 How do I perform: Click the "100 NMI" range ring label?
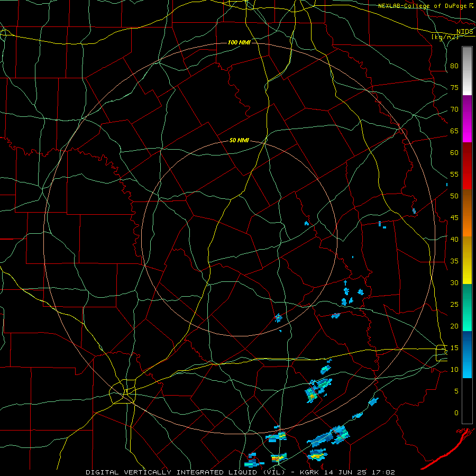[x=239, y=42]
